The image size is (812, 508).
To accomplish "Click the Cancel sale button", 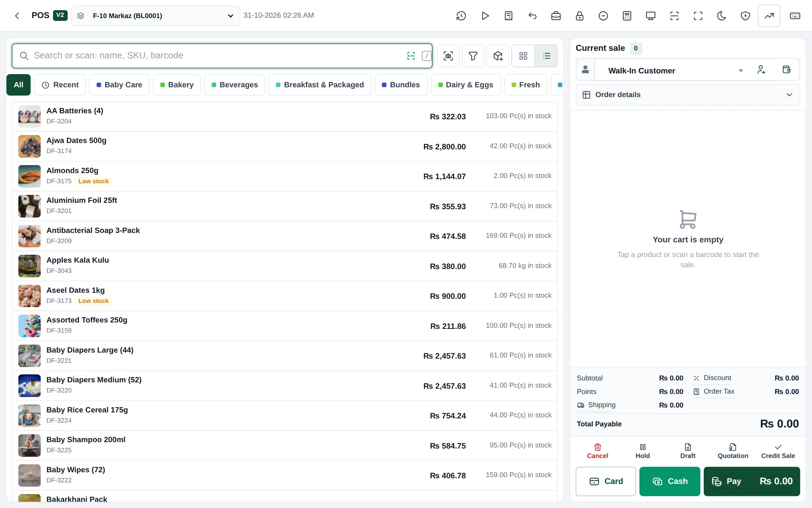I will [597, 451].
